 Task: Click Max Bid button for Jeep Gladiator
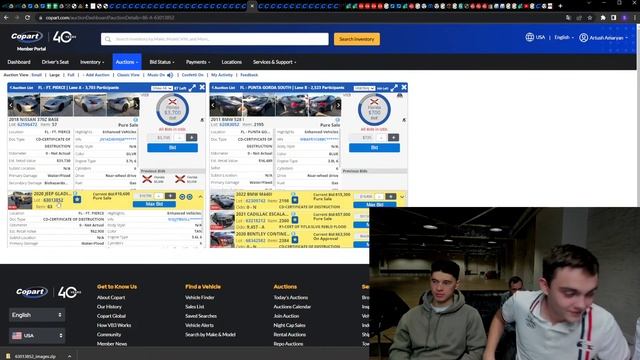(x=154, y=204)
